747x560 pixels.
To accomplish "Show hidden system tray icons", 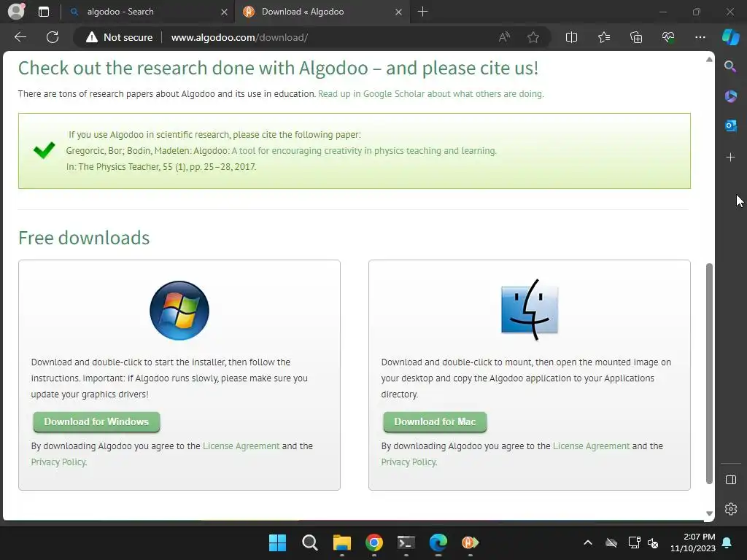I will coord(588,542).
